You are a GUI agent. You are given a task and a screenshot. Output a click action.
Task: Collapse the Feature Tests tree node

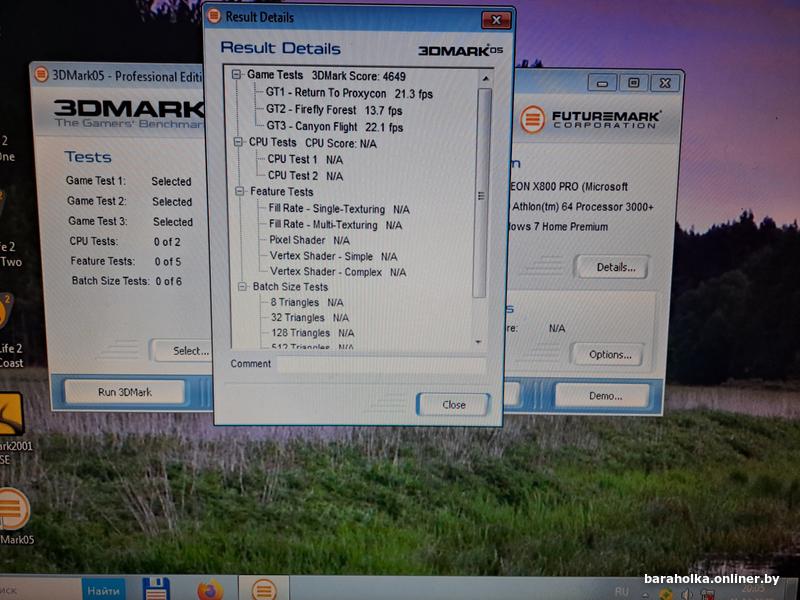240,191
